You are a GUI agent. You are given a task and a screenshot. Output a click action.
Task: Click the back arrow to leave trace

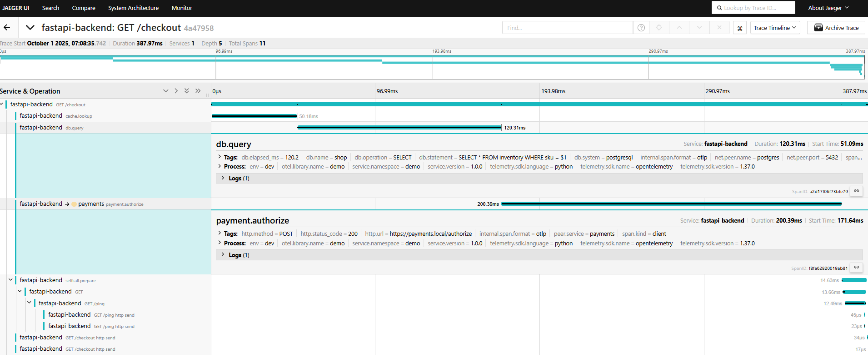(7, 27)
